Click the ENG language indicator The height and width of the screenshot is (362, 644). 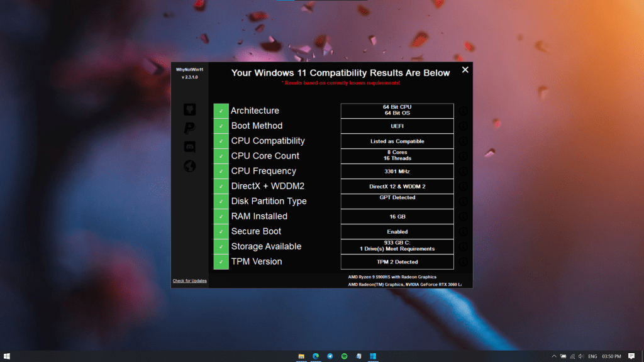592,356
